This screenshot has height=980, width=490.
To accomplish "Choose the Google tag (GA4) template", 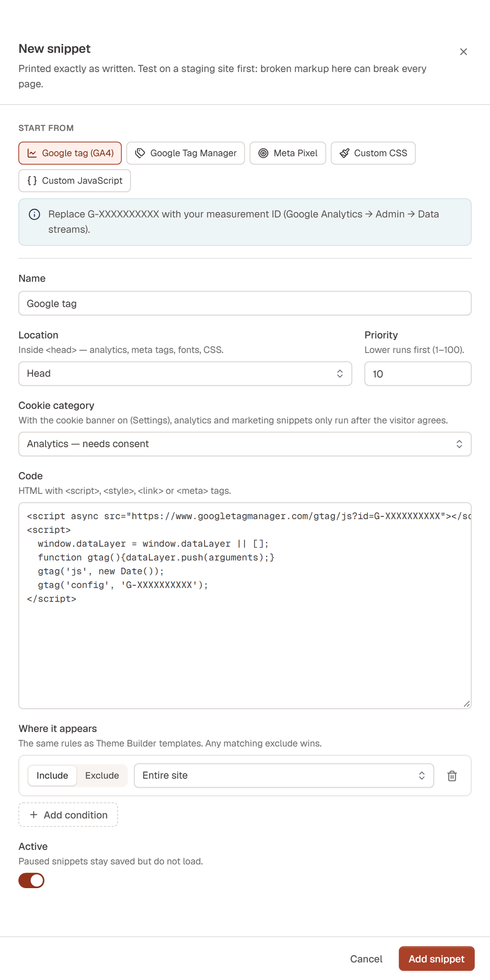I will 70,153.
